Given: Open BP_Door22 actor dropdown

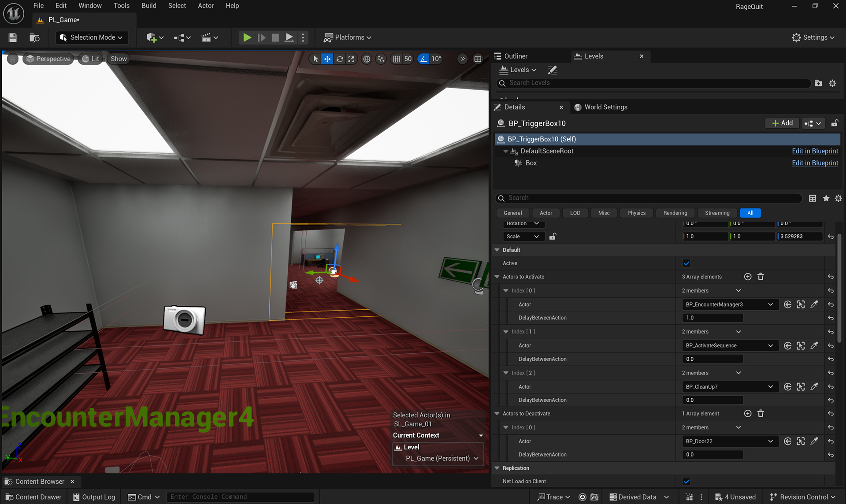Looking at the screenshot, I should coord(730,441).
